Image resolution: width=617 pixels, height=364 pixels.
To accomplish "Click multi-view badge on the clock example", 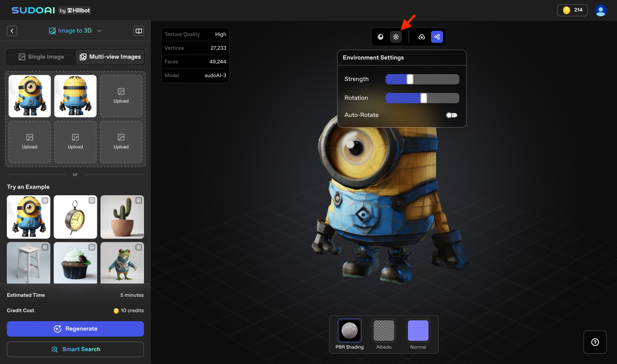I will (x=92, y=200).
